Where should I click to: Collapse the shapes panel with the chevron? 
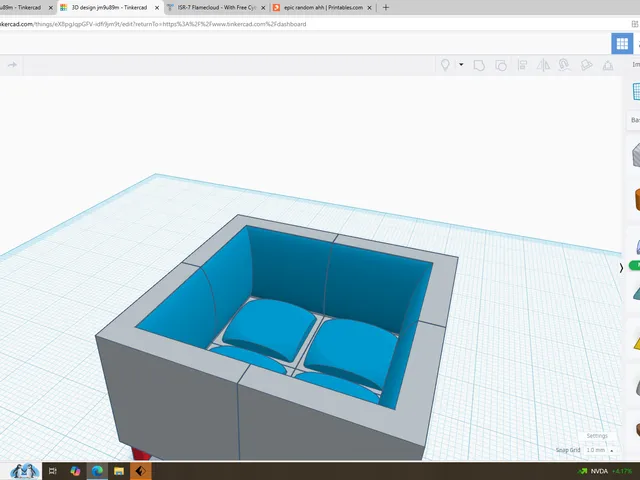pos(621,268)
